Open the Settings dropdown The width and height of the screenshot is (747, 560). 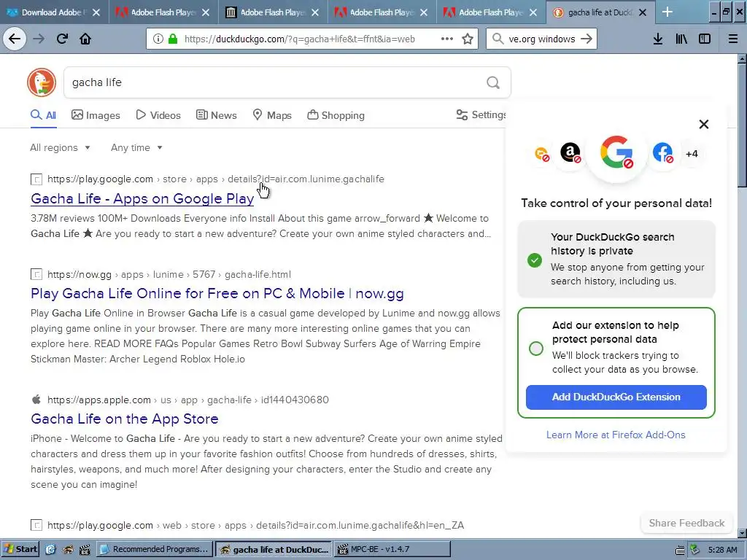(x=481, y=114)
